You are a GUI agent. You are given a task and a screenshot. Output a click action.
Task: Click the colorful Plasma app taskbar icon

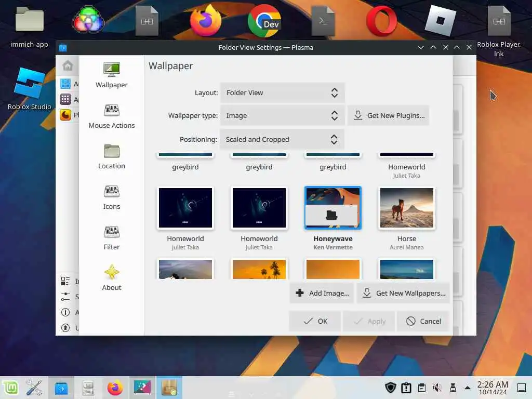[142, 388]
